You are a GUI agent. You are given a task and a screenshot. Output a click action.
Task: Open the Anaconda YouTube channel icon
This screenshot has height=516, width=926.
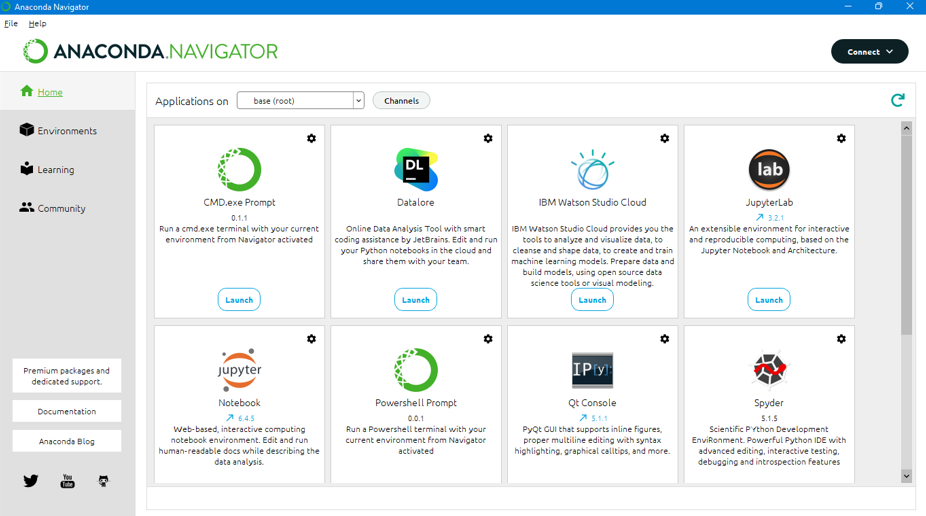click(x=67, y=481)
